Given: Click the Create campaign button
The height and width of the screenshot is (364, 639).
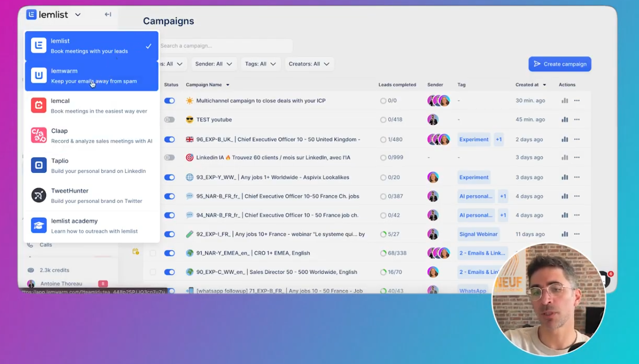Looking at the screenshot, I should (560, 64).
